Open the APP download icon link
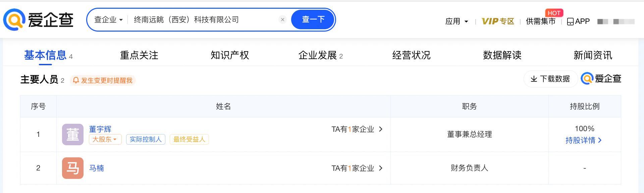Screen dimensions: 644x193 [578, 21]
